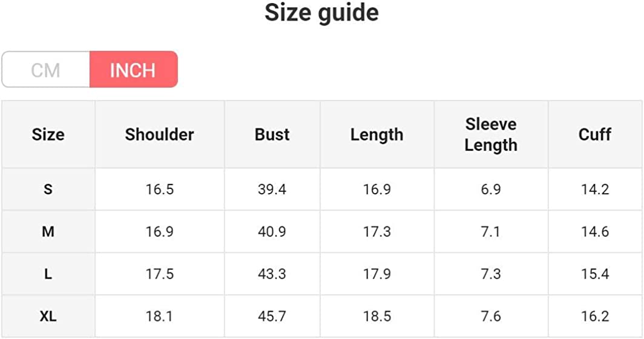Click the Size guide heading
644x339 pixels.
[321, 13]
